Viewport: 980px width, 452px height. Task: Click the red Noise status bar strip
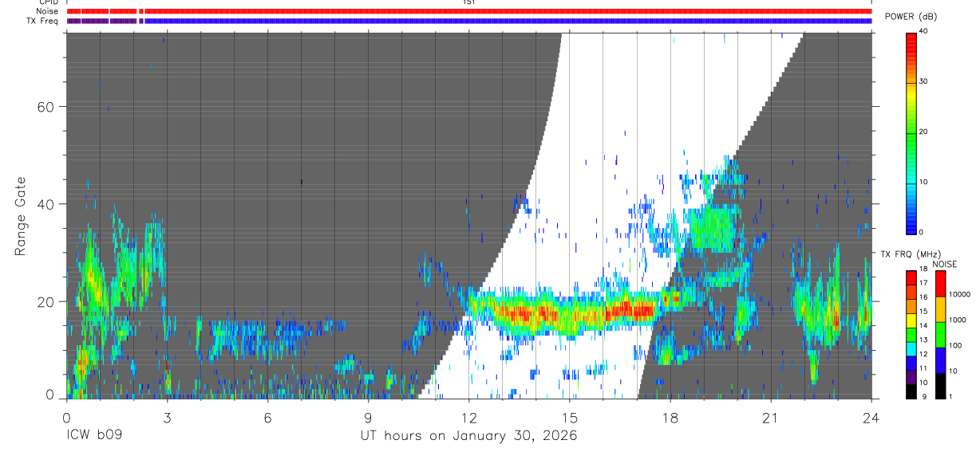click(468, 12)
